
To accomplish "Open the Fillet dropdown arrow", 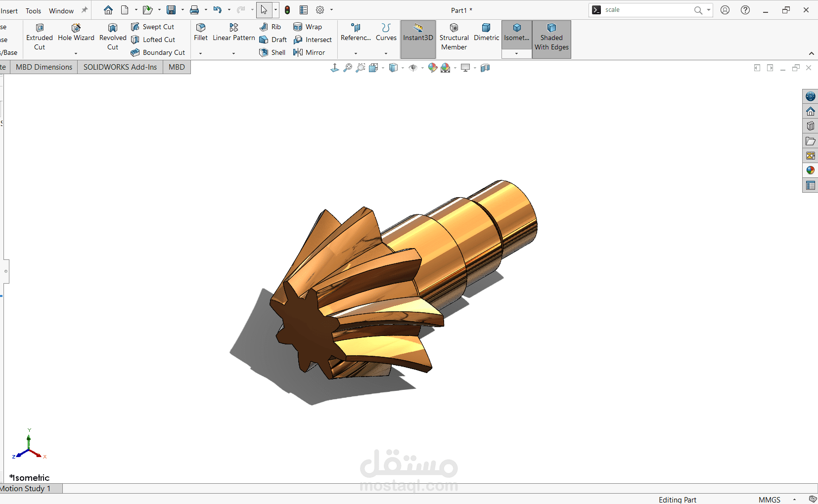I will (200, 53).
